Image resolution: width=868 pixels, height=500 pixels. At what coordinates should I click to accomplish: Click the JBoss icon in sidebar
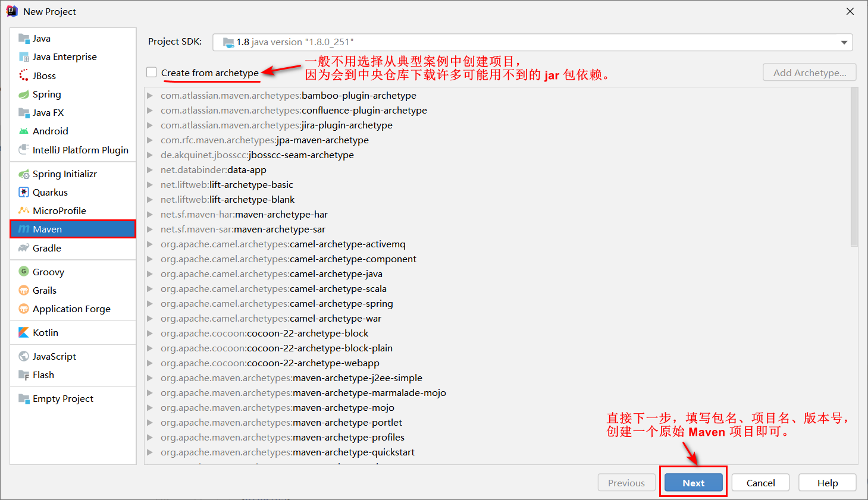tap(24, 76)
